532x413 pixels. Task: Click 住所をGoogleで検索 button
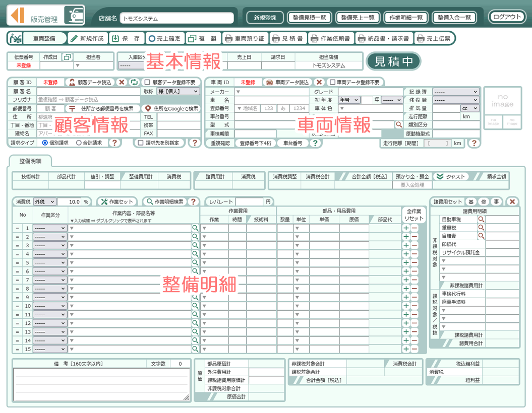(171, 108)
